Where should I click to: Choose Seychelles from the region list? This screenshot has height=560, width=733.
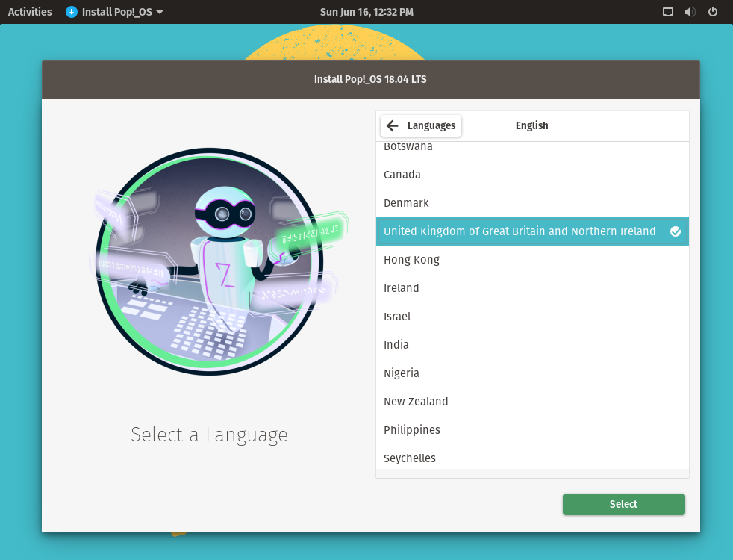pos(532,457)
